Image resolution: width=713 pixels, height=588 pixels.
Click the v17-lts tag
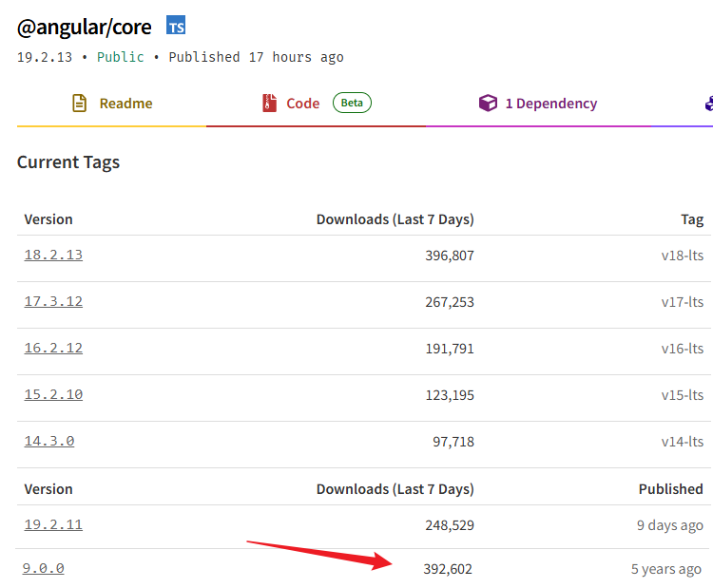point(682,302)
